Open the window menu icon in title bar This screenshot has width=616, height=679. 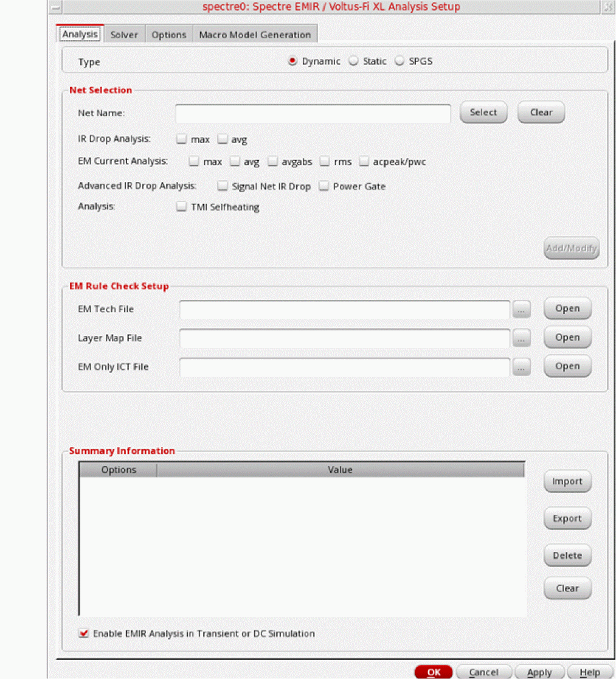point(56,7)
